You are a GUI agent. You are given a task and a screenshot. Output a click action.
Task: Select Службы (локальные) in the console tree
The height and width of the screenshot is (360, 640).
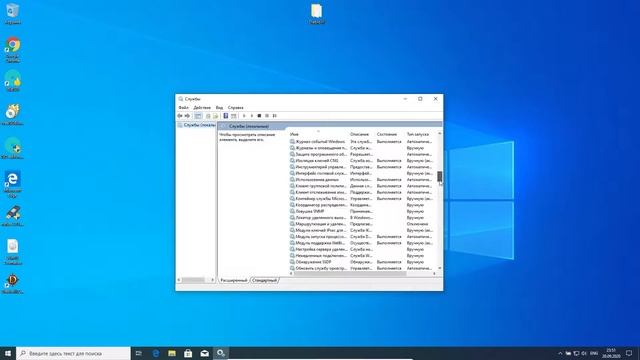tap(196, 125)
